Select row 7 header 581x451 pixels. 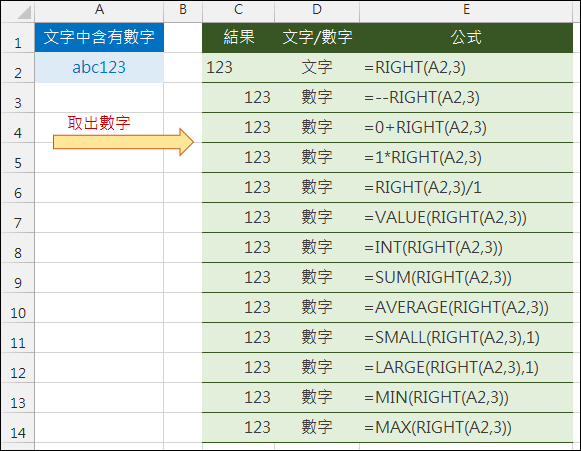click(17, 218)
